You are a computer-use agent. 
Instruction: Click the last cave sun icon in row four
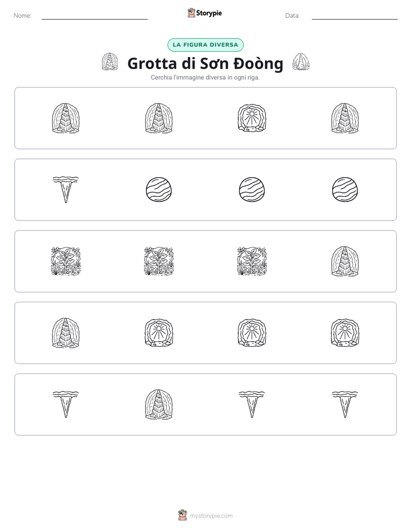tap(345, 333)
